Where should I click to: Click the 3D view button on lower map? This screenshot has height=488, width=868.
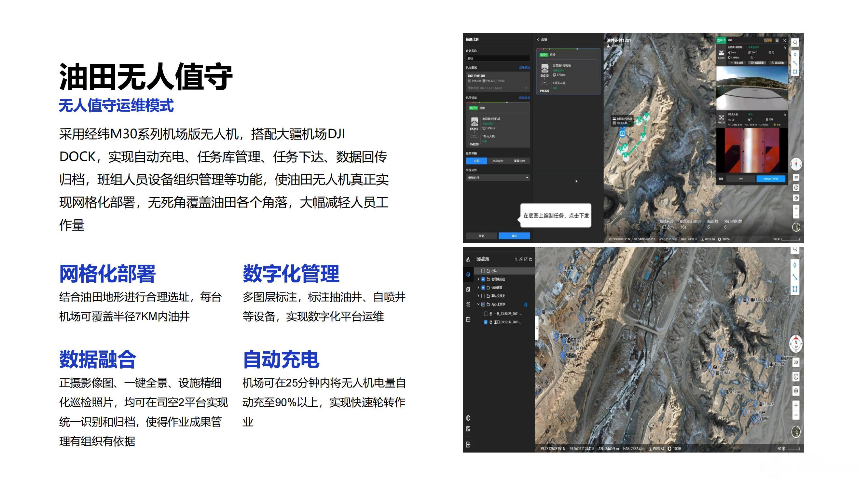tap(796, 362)
